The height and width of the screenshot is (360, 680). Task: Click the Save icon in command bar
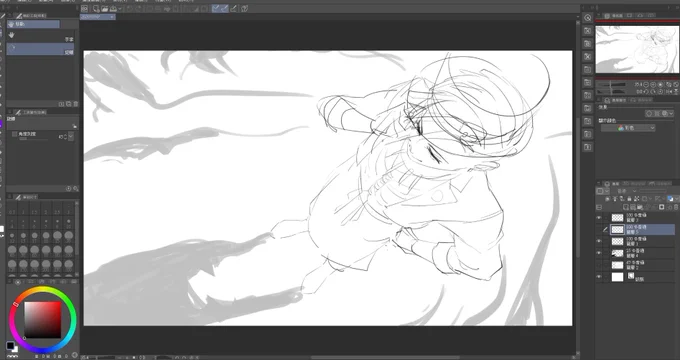coord(113,9)
